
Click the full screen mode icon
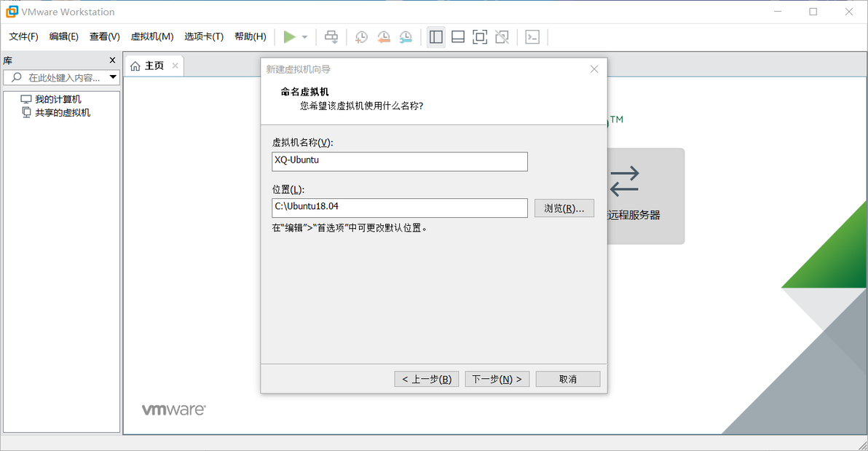coord(480,37)
